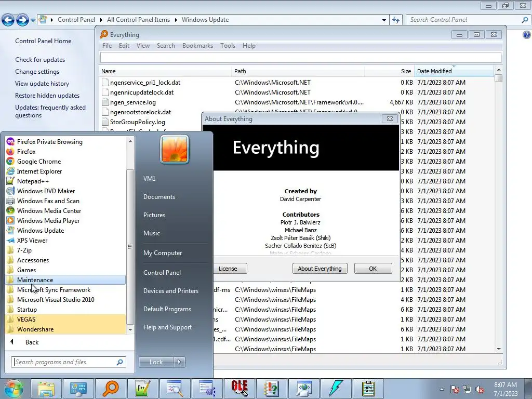Click the Windows Start orb

pos(14,389)
